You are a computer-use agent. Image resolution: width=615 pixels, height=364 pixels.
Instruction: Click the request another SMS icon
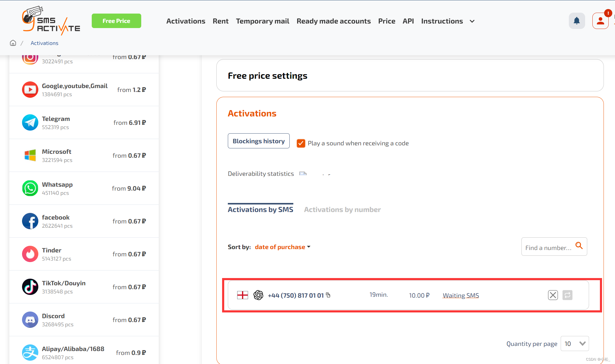coord(567,295)
